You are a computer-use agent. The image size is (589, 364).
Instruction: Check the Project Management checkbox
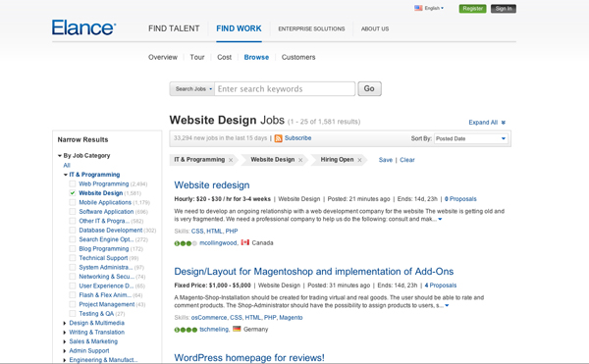72,304
